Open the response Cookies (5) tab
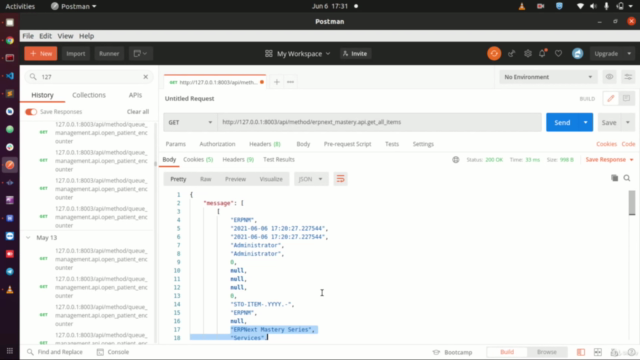 pyautogui.click(x=198, y=160)
